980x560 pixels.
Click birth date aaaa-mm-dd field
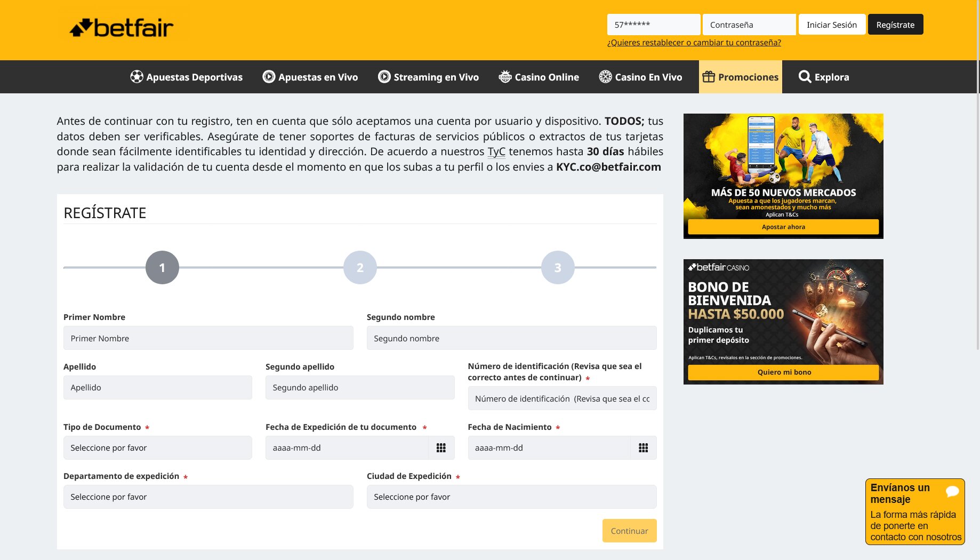pos(549,448)
